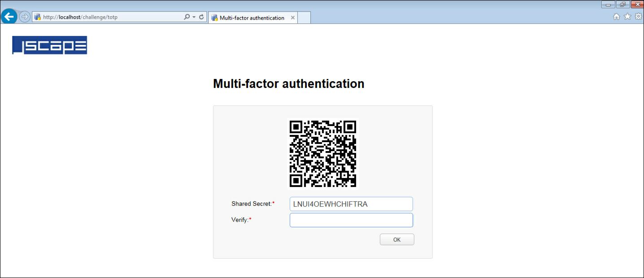Click the address bar URL localhost/challenge/totp
The height and width of the screenshot is (278, 644).
point(80,17)
